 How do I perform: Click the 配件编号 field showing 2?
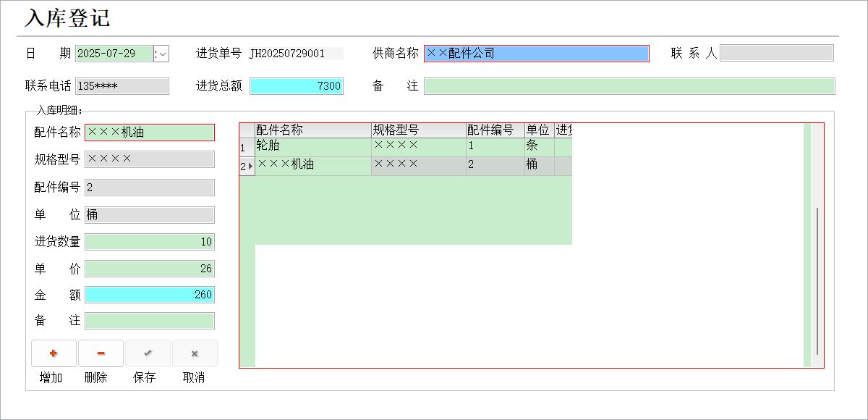pos(150,188)
